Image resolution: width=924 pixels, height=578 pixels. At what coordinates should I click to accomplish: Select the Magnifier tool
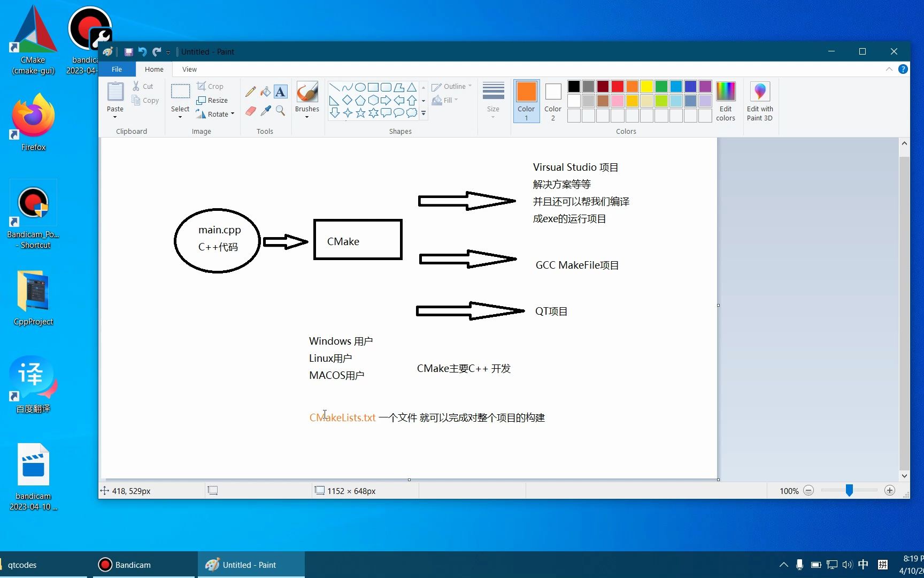(x=281, y=111)
